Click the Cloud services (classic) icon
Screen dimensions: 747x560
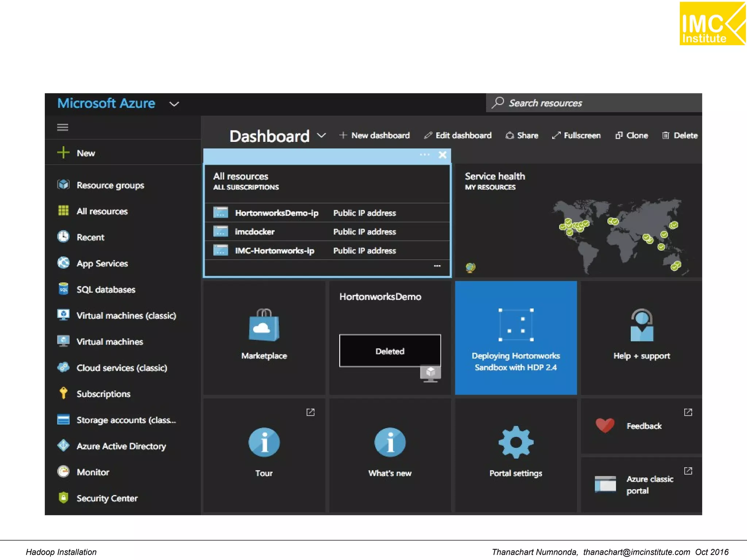(x=63, y=367)
